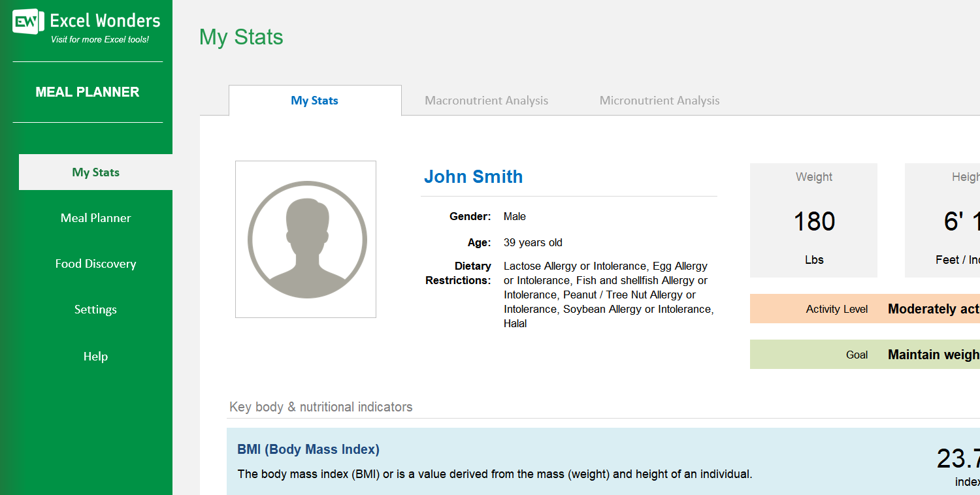Screen dimensions: 980x495
Task: Open the "Visit for more Excel tools!" link
Action: click(x=100, y=40)
